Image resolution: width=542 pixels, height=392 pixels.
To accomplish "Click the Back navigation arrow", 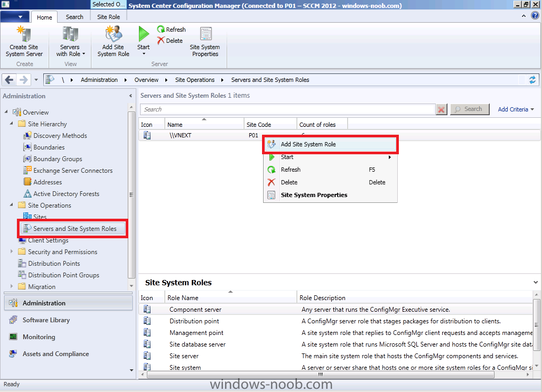I will pyautogui.click(x=10, y=80).
